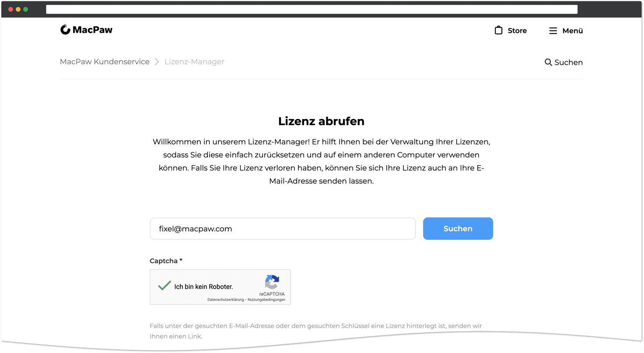The width and height of the screenshot is (644, 353).
Task: Click the Menü label in header
Action: (x=573, y=31)
